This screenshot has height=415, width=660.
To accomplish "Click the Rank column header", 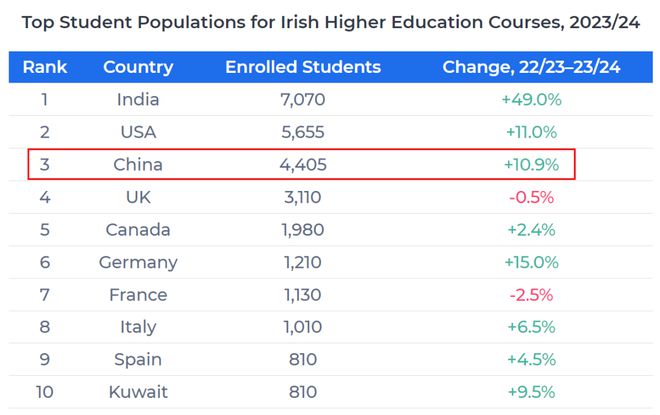I will [x=45, y=67].
